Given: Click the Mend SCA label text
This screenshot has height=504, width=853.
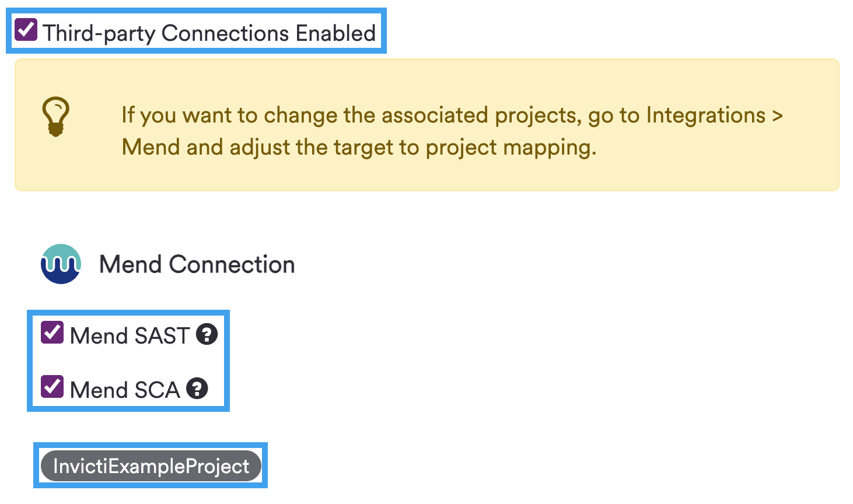Looking at the screenshot, I should point(125,388).
